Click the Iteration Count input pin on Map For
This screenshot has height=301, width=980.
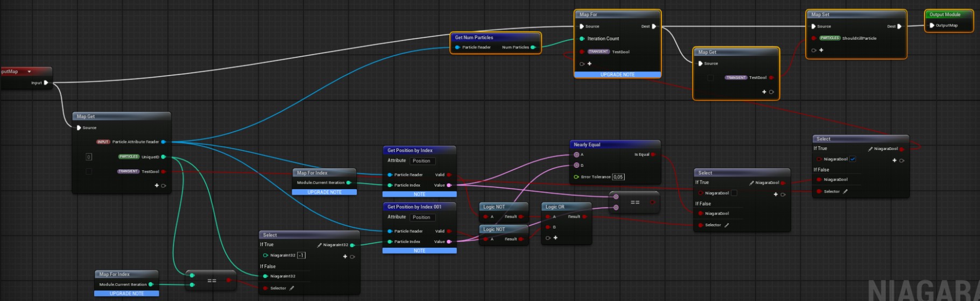click(x=582, y=39)
